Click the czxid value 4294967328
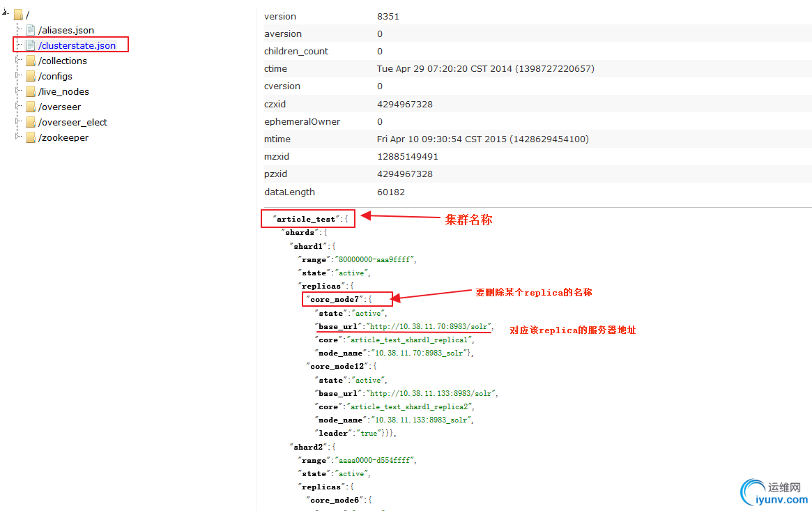 (x=405, y=104)
